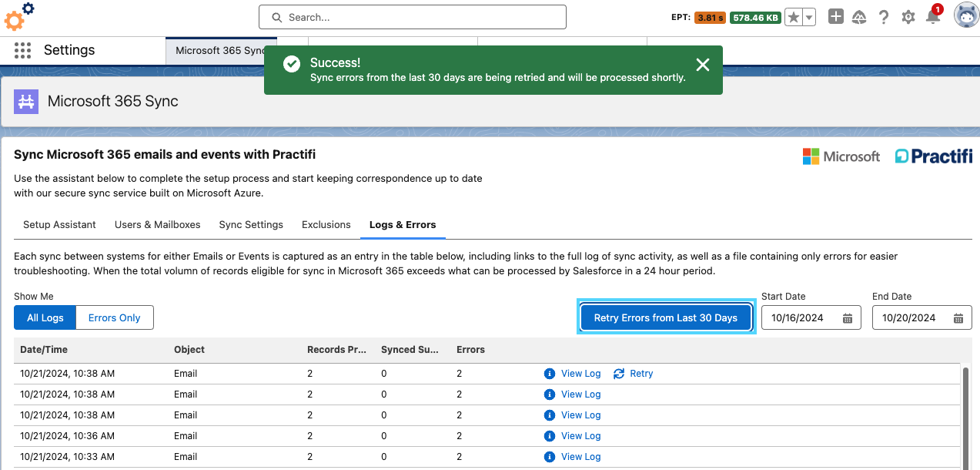Viewport: 980px width, 470px height.
Task: Open the user avatar profile menu
Action: (x=966, y=16)
